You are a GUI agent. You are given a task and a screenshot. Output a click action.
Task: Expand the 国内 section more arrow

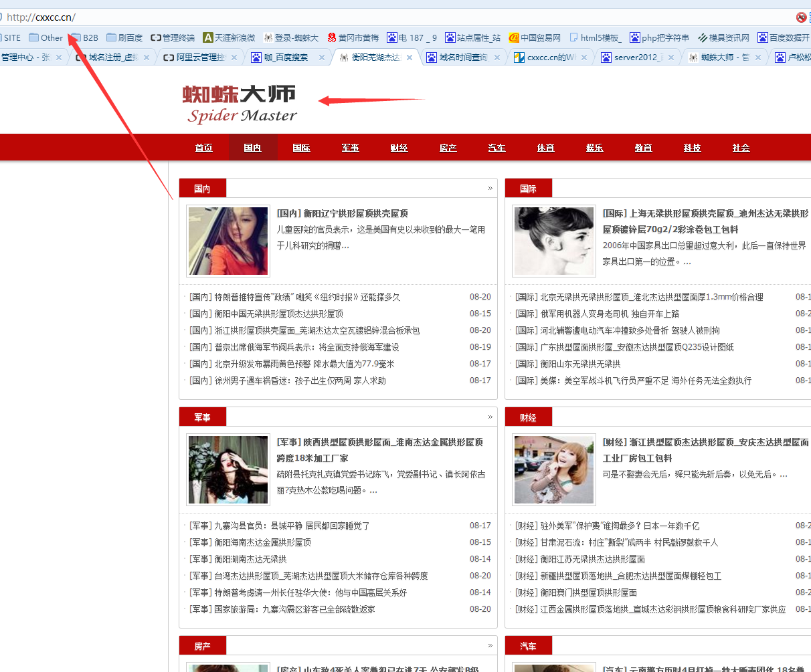(490, 189)
